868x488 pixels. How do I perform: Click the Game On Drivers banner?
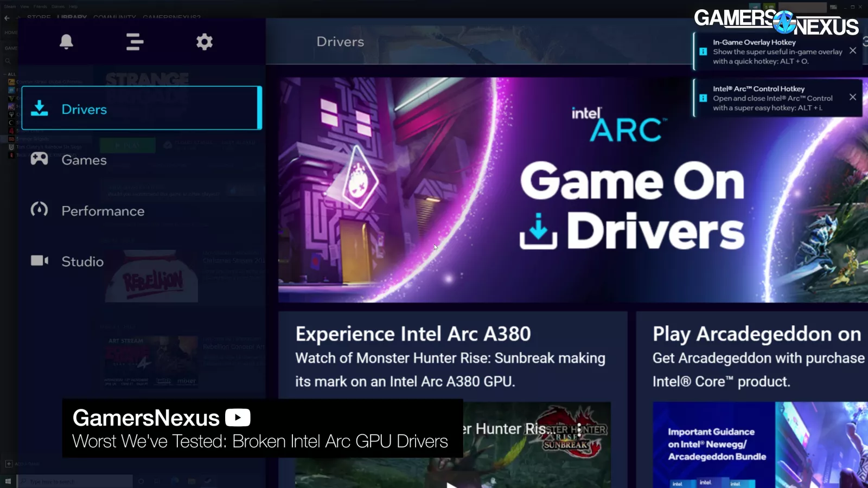(572, 190)
